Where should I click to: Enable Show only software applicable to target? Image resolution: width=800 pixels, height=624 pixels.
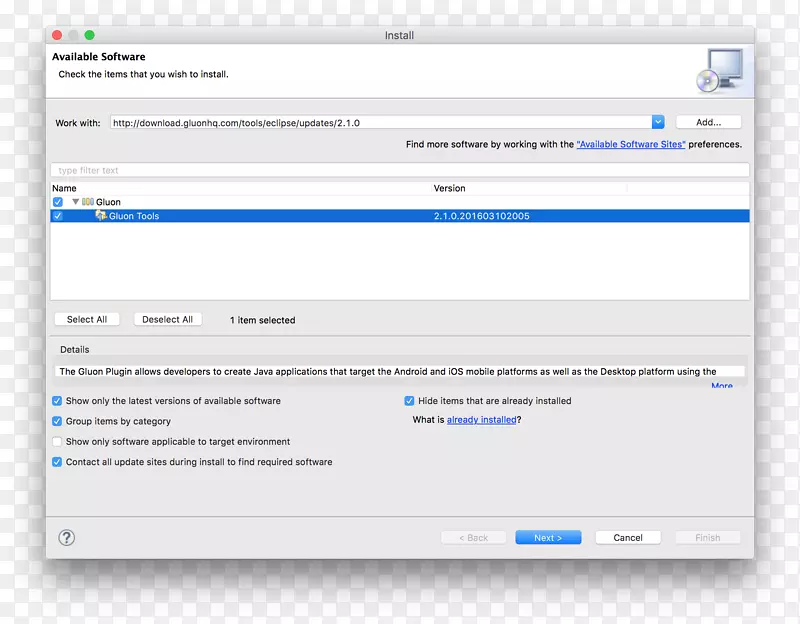[x=57, y=442]
